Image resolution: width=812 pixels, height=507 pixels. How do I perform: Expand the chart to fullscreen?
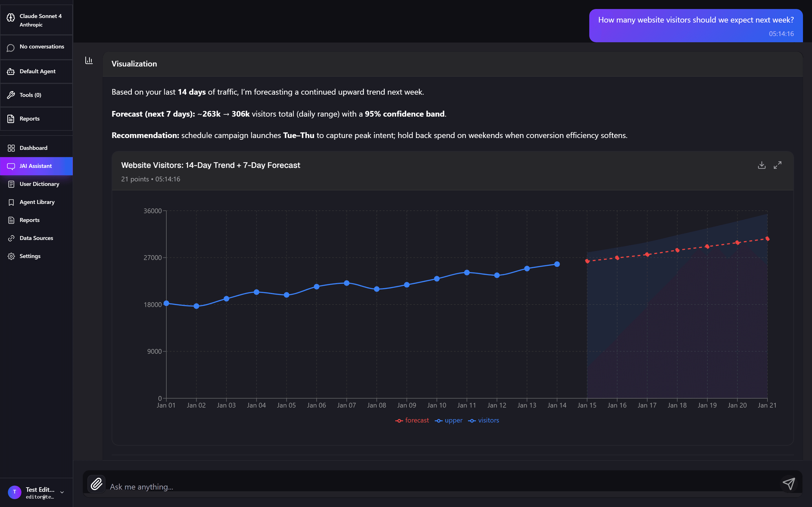(778, 165)
